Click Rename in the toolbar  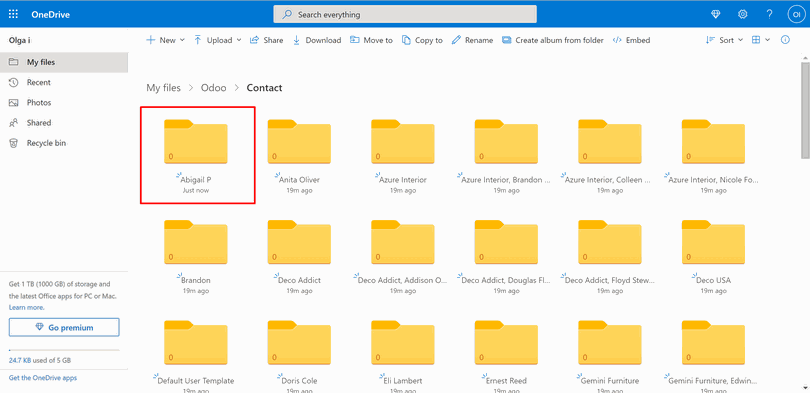pyautogui.click(x=472, y=40)
